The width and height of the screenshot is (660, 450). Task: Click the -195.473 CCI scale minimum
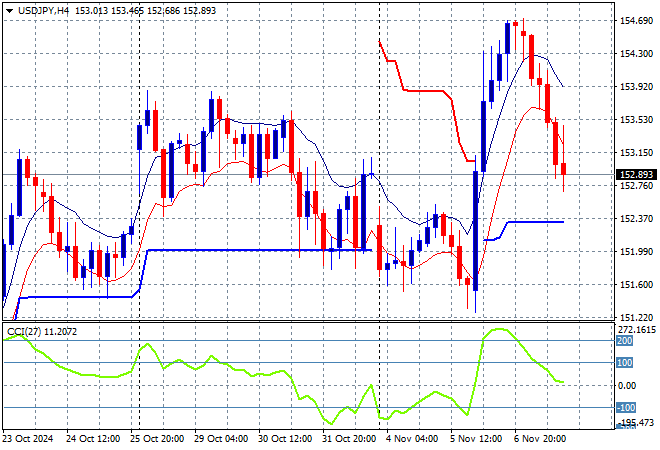[x=637, y=422]
